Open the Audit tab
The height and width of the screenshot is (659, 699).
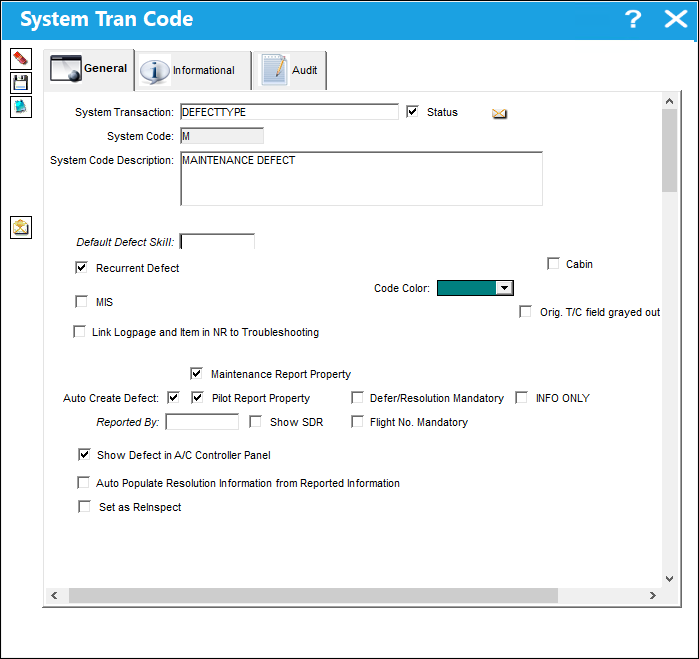point(290,70)
